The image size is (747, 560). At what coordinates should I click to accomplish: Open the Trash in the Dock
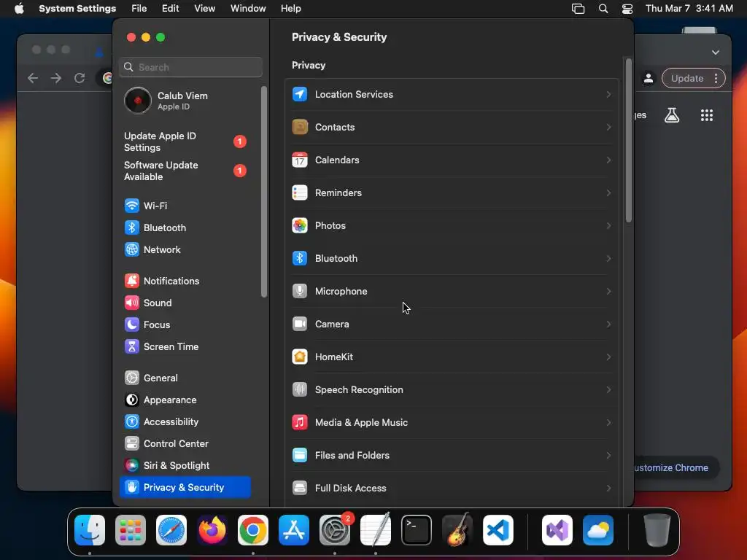657,530
